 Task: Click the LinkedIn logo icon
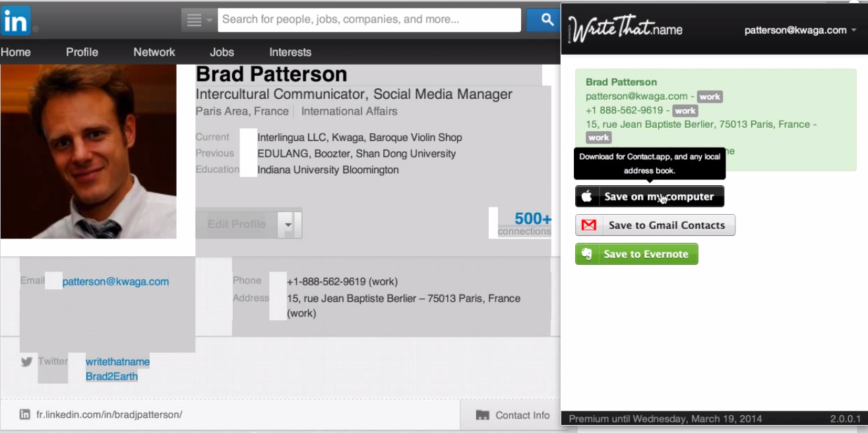(x=16, y=20)
